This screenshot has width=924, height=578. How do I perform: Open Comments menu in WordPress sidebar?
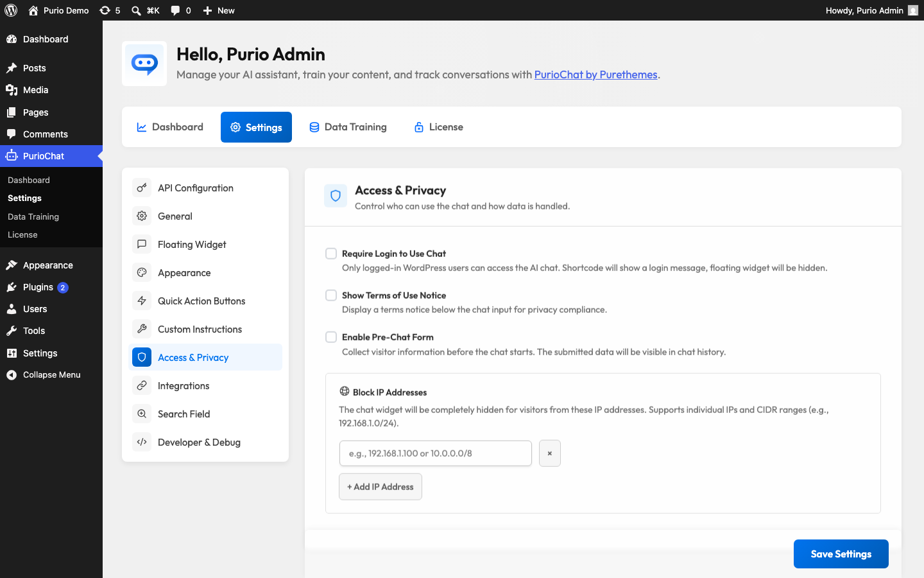click(x=51, y=134)
